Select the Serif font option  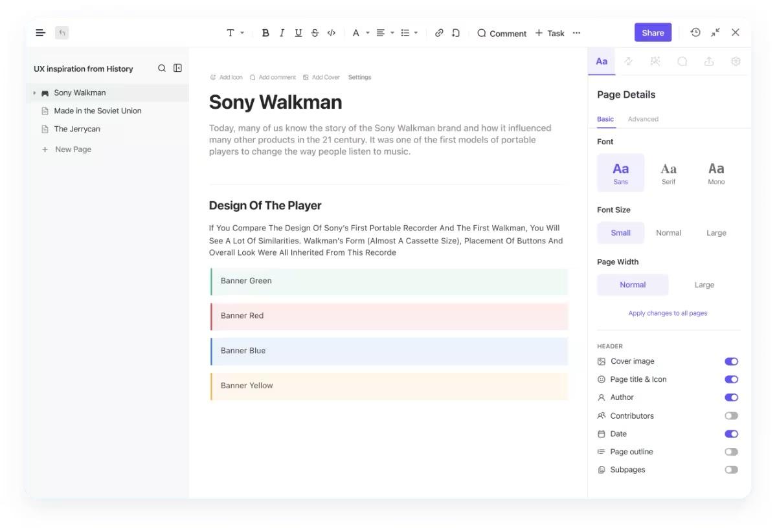point(668,173)
